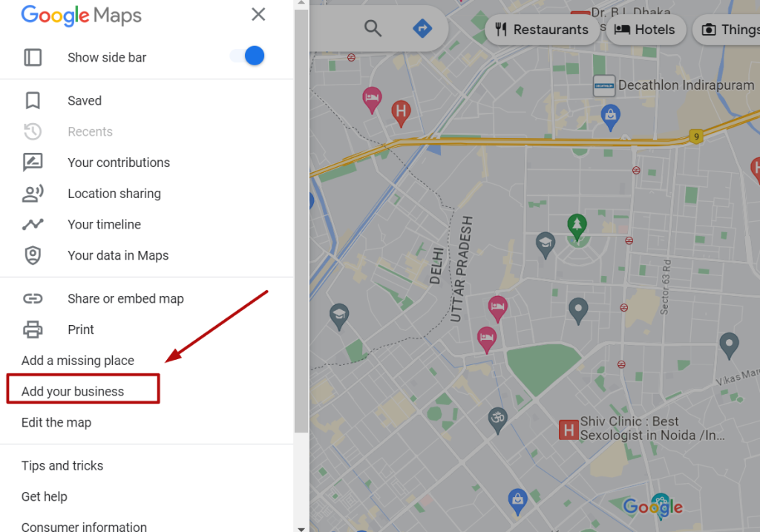Filter map by Restaurants chip
Viewport: 760px width, 532px height.
point(541,30)
